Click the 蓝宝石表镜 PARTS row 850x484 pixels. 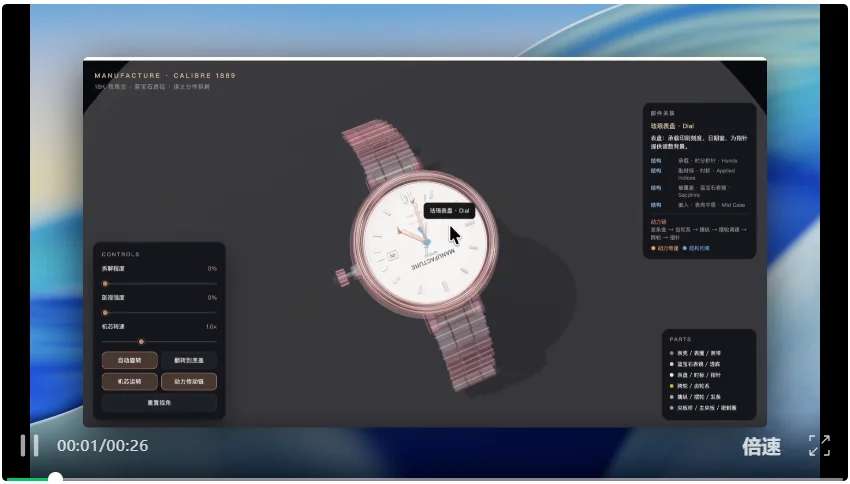click(696, 364)
